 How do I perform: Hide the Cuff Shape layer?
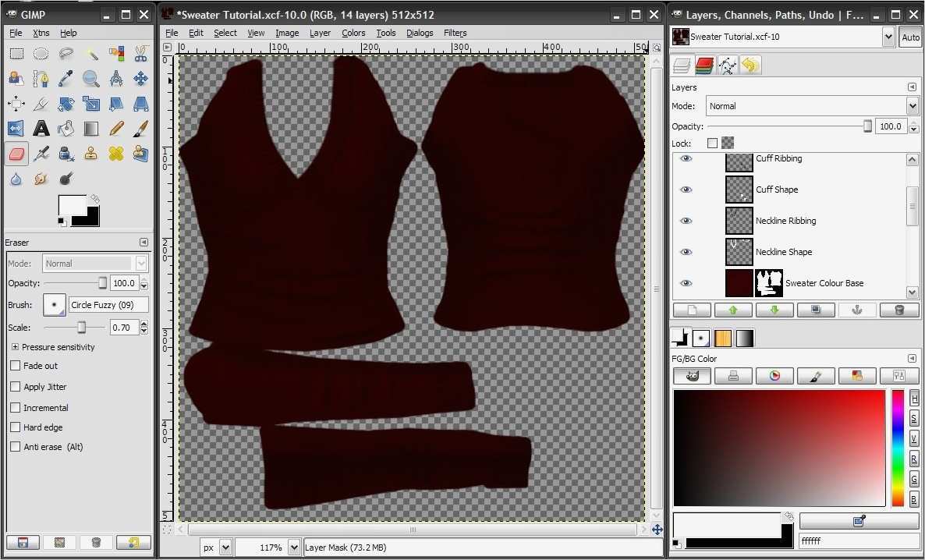pyautogui.click(x=686, y=190)
